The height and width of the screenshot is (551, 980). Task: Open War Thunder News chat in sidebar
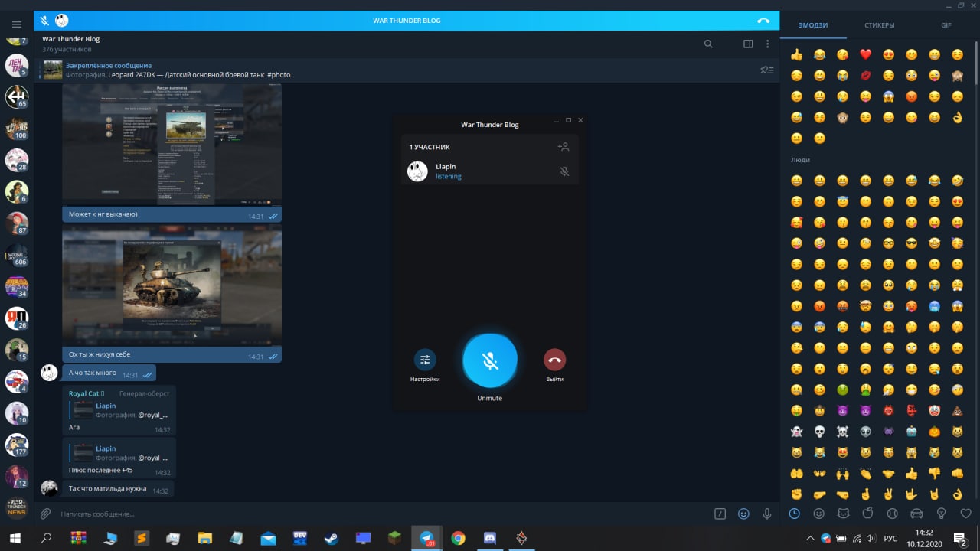(x=17, y=507)
